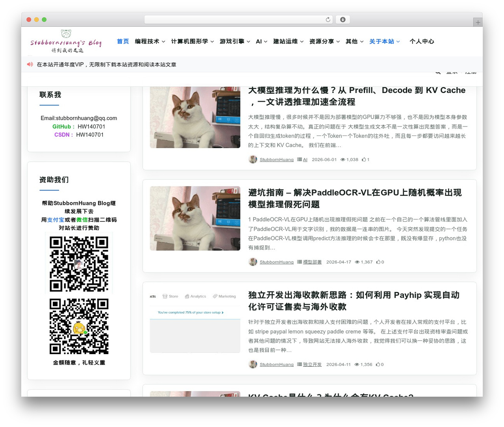This screenshot has height=427, width=504.
Task: Open 独立开发出海收款新思路 Payhip article
Action: pos(354,301)
